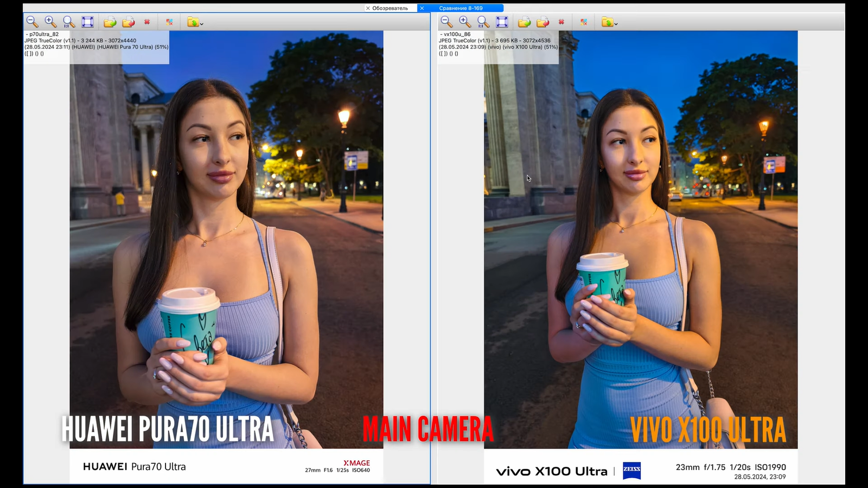Viewport: 868px width, 488px height.
Task: Set left pane to 1:1 actual size zoom
Action: coord(69,22)
